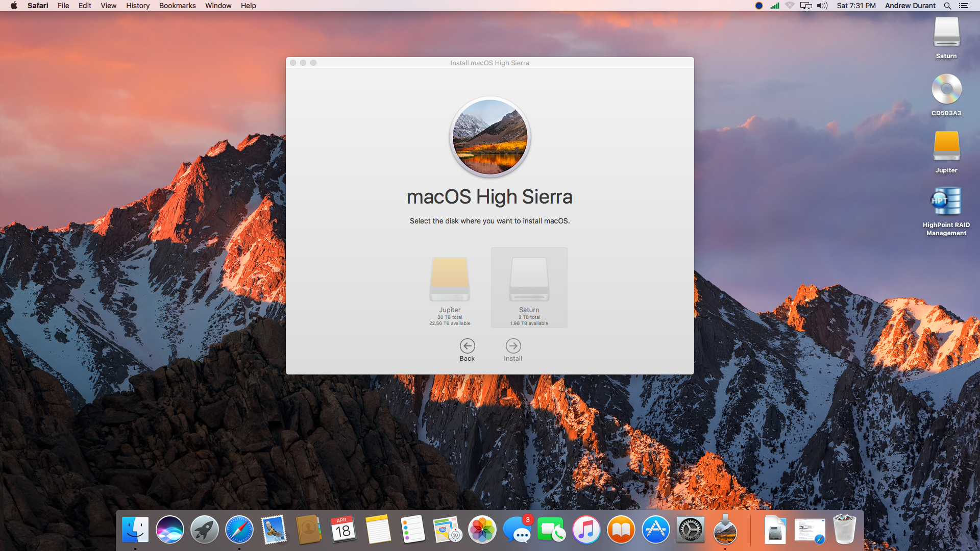Click the green signal bars menu bar icon

coord(775,6)
